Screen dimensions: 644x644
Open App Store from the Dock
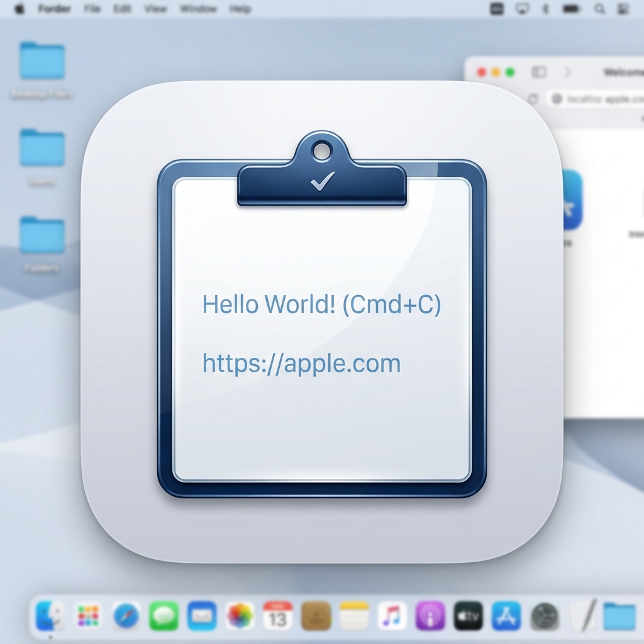coord(506,616)
